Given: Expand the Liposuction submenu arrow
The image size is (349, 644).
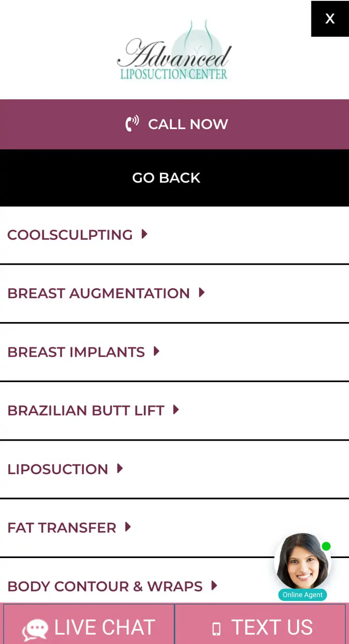Looking at the screenshot, I should coord(120,468).
